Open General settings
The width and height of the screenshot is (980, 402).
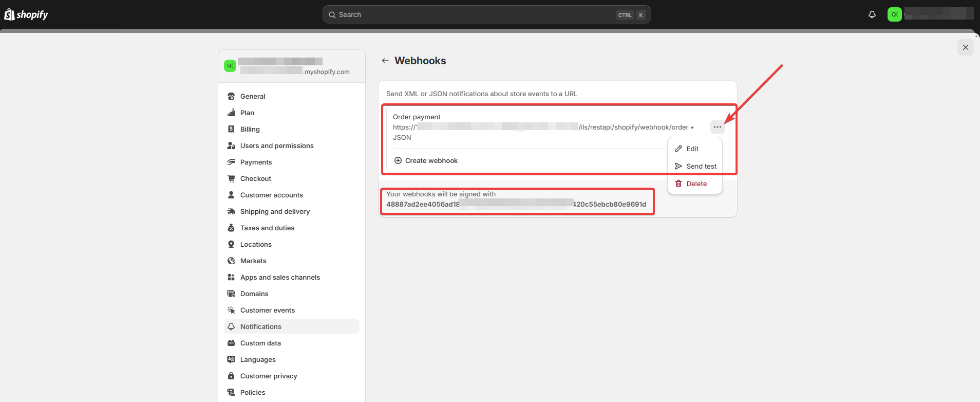tap(252, 96)
